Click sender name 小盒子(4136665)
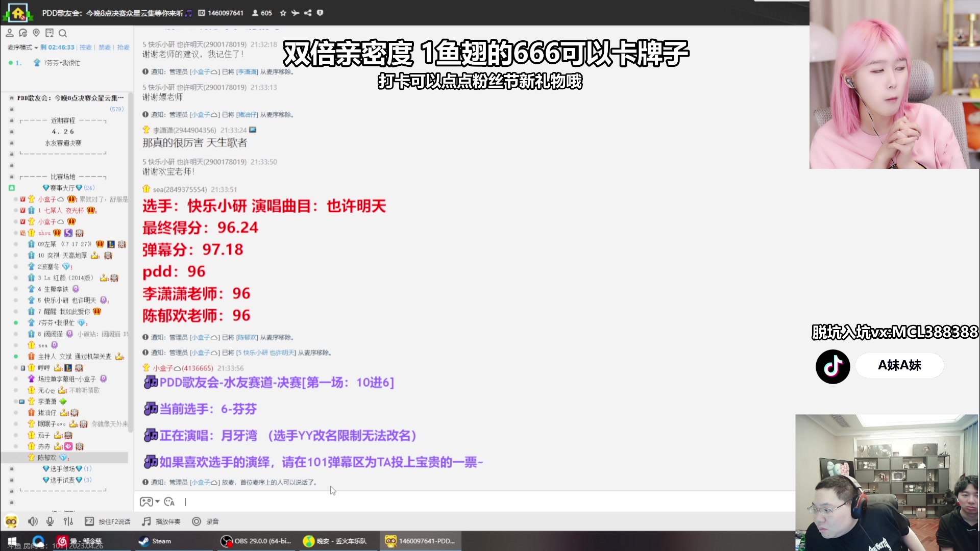 pyautogui.click(x=183, y=368)
